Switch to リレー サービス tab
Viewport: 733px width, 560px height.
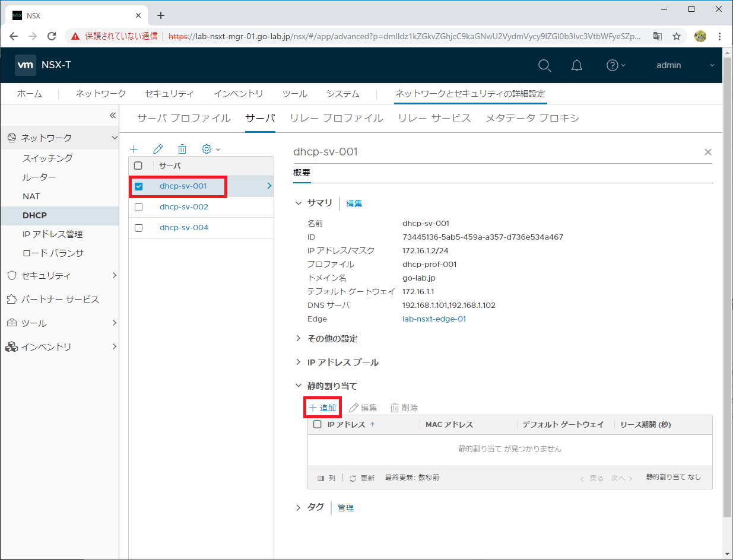(434, 118)
